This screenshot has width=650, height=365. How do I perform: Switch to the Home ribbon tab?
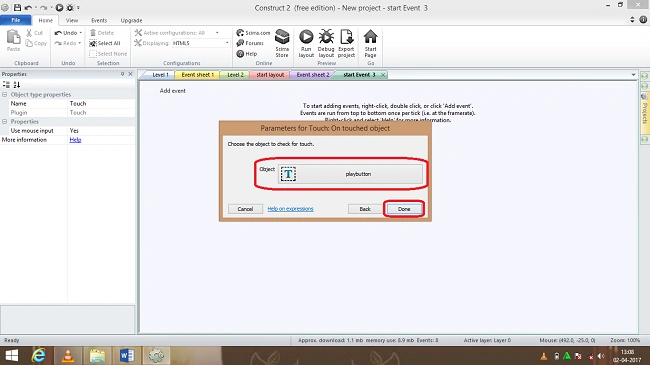coord(46,20)
